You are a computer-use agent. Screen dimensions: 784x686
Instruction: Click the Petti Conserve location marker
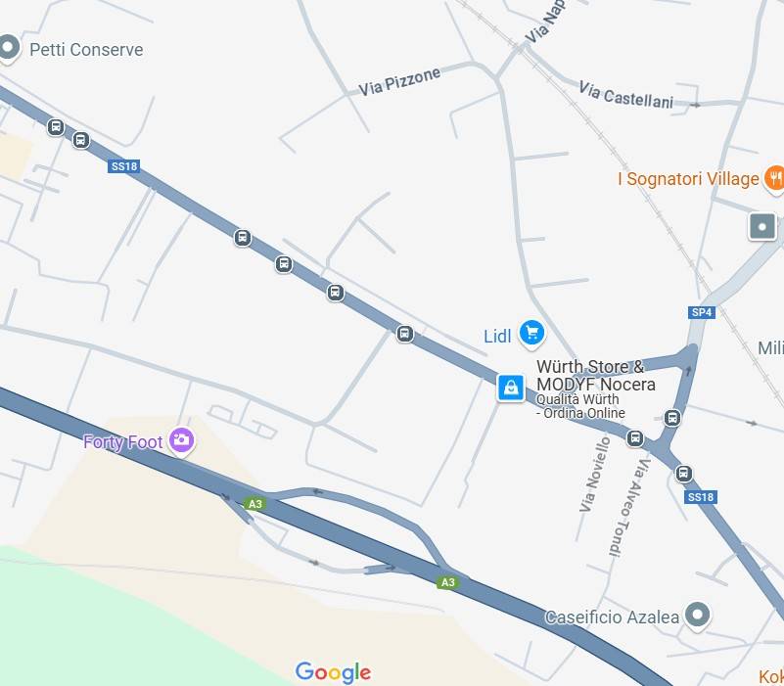[x=9, y=49]
